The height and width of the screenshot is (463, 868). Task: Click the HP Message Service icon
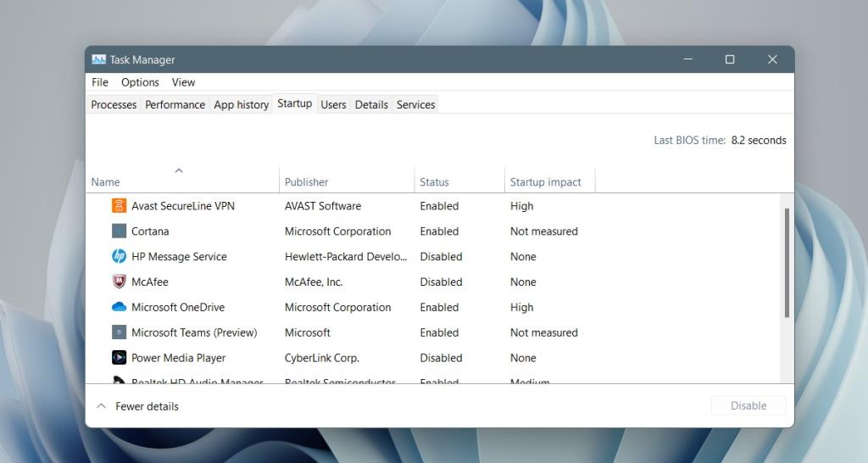pyautogui.click(x=119, y=256)
